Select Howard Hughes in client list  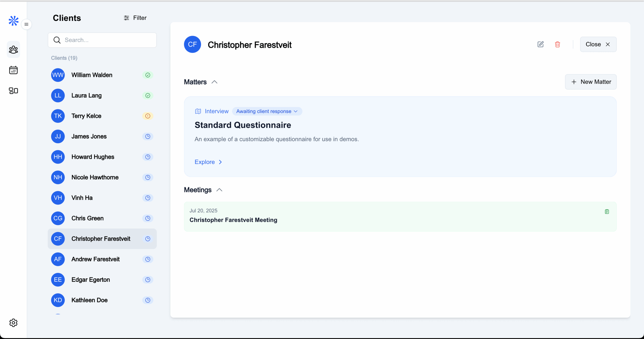93,157
